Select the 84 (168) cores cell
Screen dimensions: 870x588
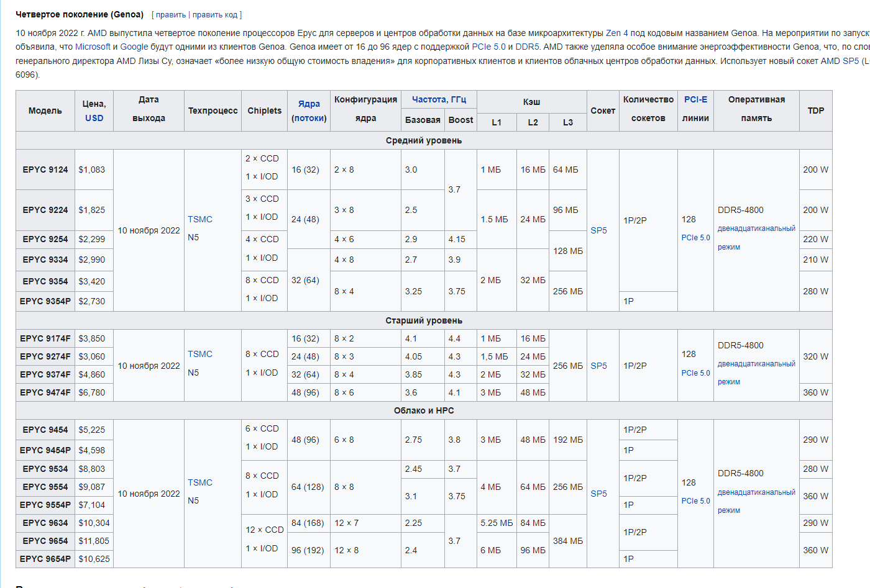(x=309, y=523)
